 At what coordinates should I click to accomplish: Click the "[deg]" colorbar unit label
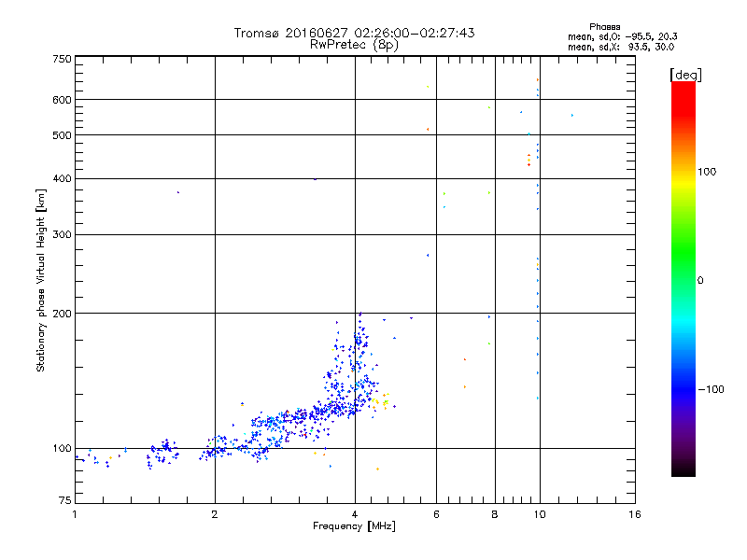click(685, 75)
